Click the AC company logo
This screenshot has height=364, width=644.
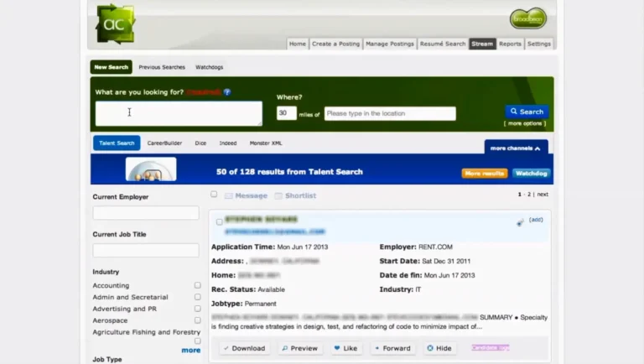tap(116, 23)
